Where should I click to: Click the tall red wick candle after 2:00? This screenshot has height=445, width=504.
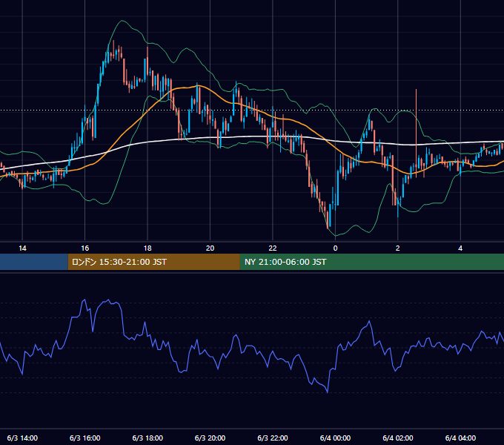click(x=417, y=133)
